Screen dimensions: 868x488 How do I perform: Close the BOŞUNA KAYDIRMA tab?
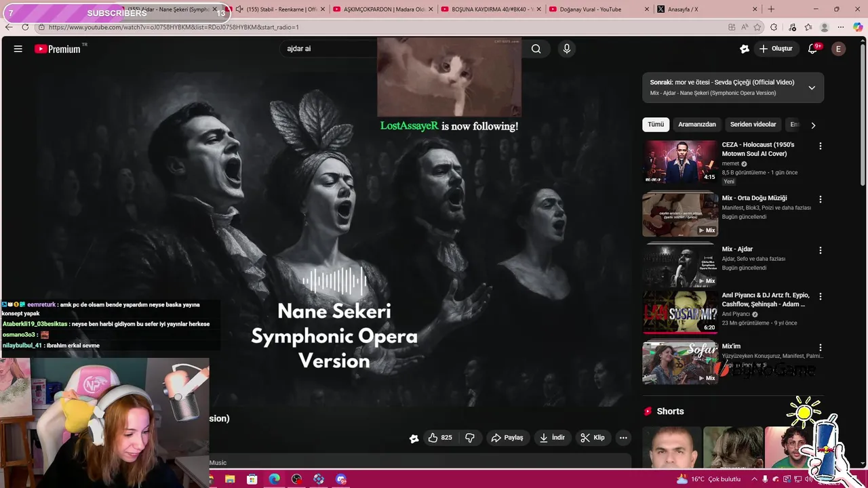click(x=539, y=9)
